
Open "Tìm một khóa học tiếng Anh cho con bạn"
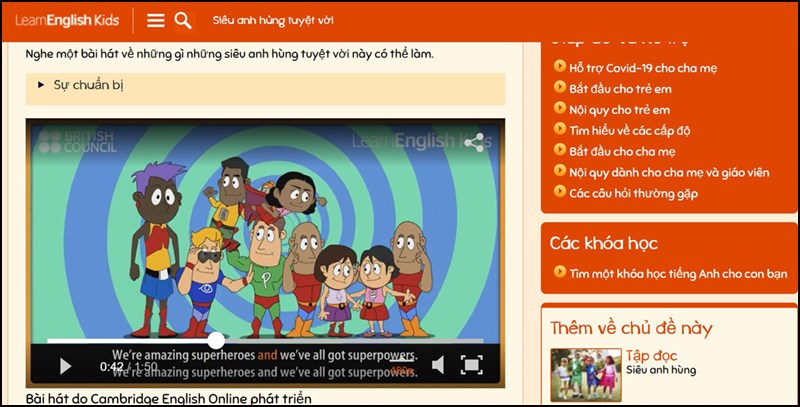(x=678, y=274)
